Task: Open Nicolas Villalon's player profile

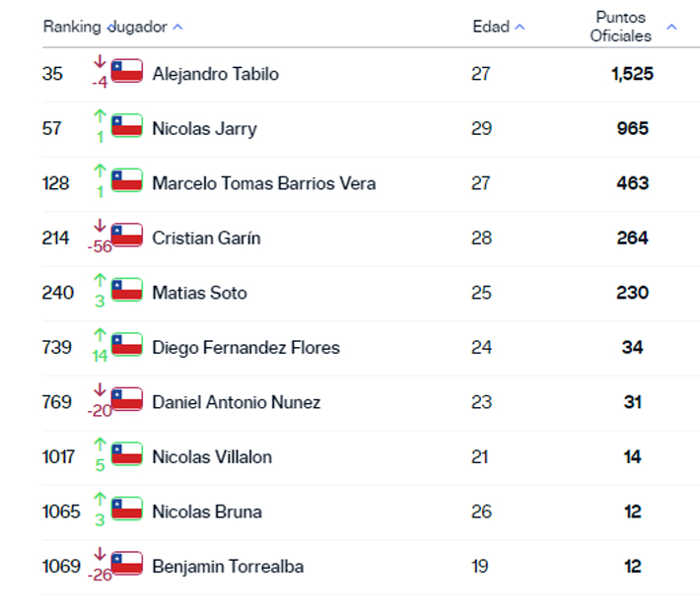Action: tap(212, 457)
